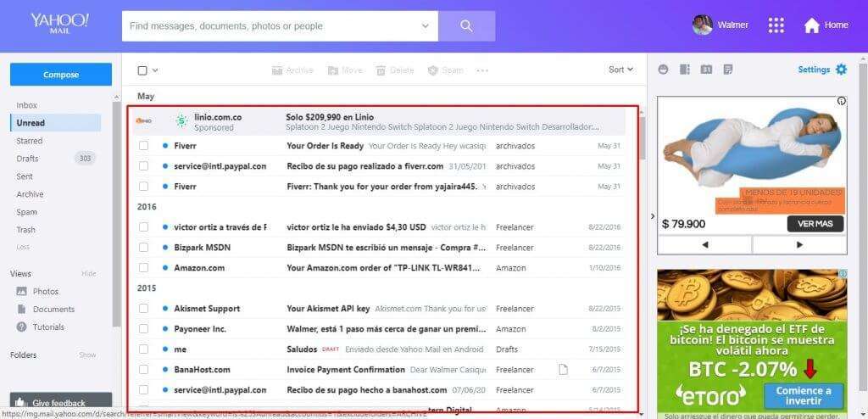Click Less to collapse folder list
The image size is (868, 419).
pyautogui.click(x=23, y=247)
